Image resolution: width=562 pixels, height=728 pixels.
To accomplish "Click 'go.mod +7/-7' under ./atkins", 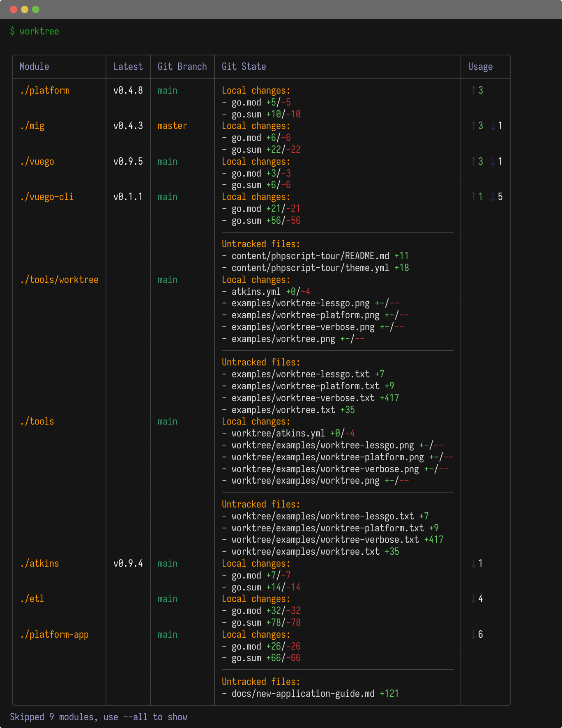I will [256, 575].
